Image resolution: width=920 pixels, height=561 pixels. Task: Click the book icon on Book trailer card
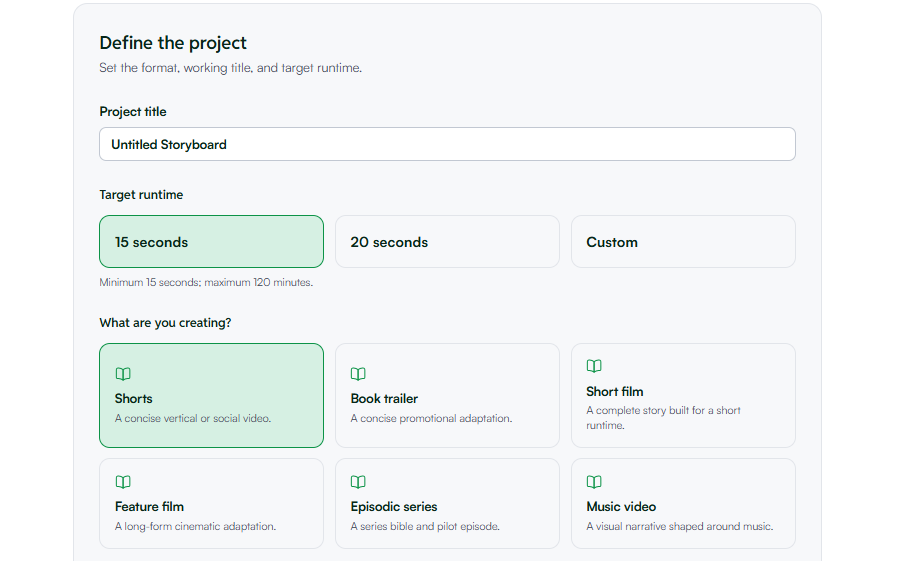(x=358, y=374)
